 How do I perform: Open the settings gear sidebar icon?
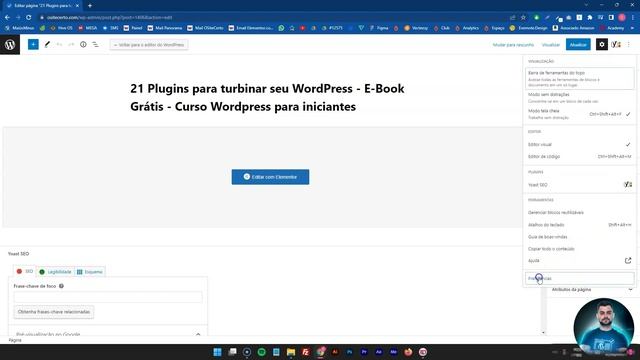pyautogui.click(x=602, y=44)
